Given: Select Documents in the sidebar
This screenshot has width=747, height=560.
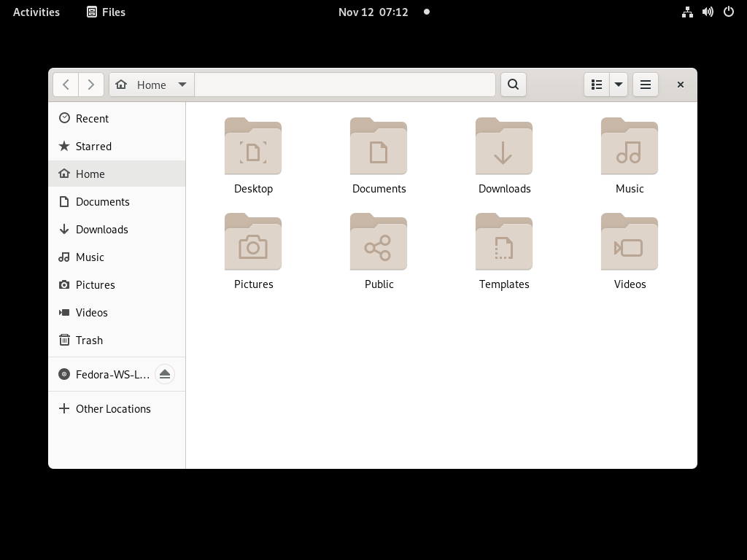Looking at the screenshot, I should point(117,201).
